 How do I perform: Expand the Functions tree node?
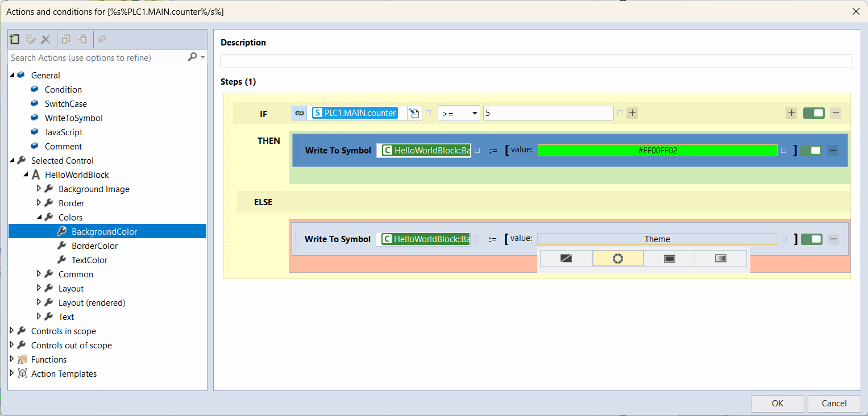(11, 359)
